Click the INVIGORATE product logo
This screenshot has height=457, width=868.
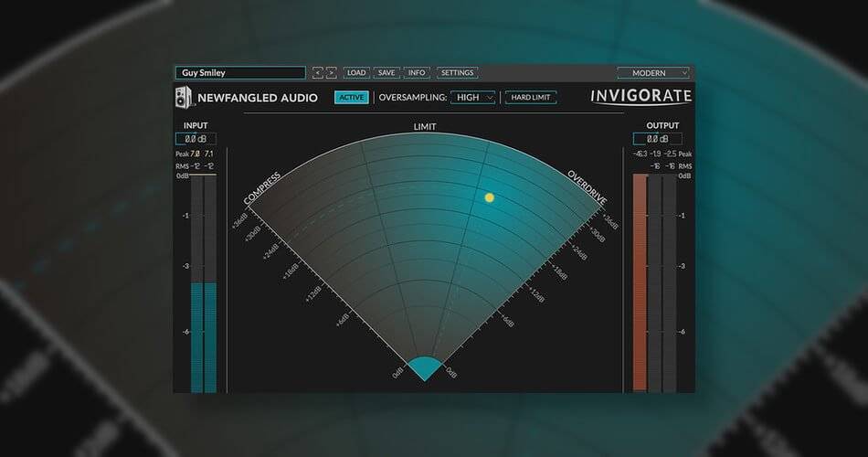tap(641, 96)
